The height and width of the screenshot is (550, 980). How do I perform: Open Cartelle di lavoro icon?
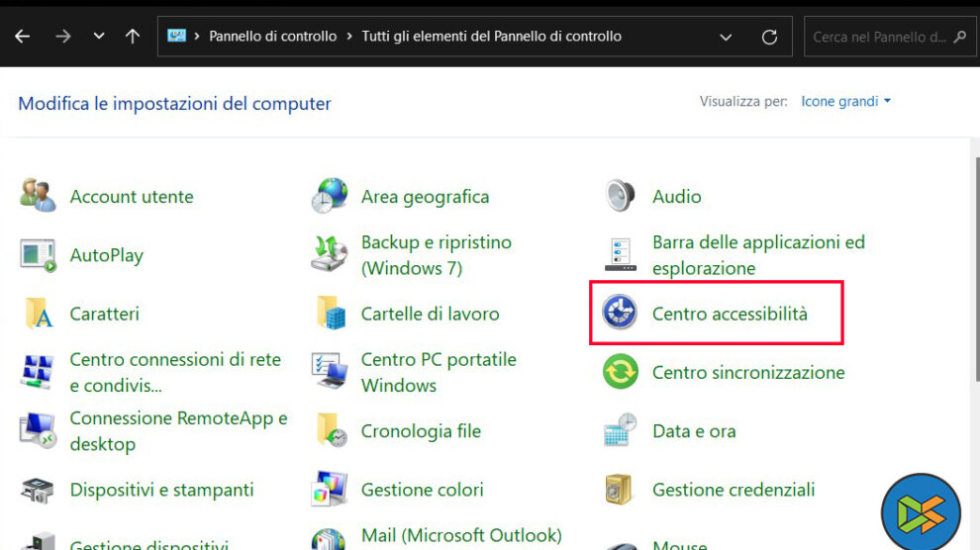point(331,313)
